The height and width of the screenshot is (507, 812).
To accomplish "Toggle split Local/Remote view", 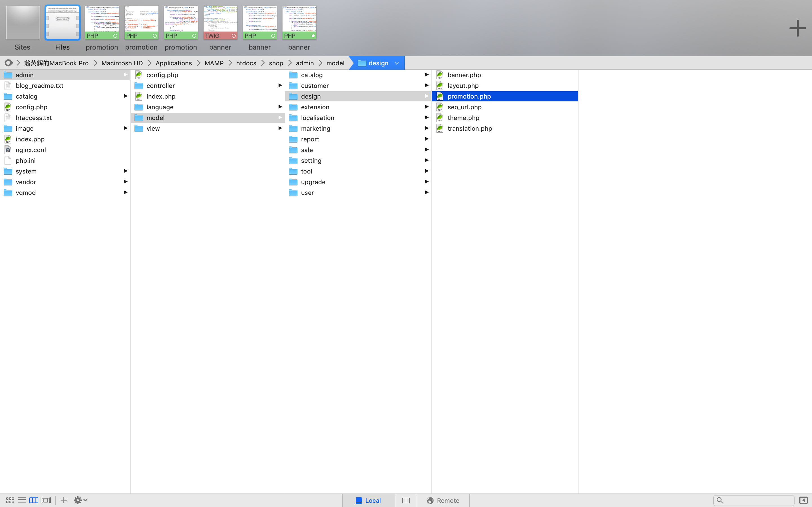I will click(406, 500).
